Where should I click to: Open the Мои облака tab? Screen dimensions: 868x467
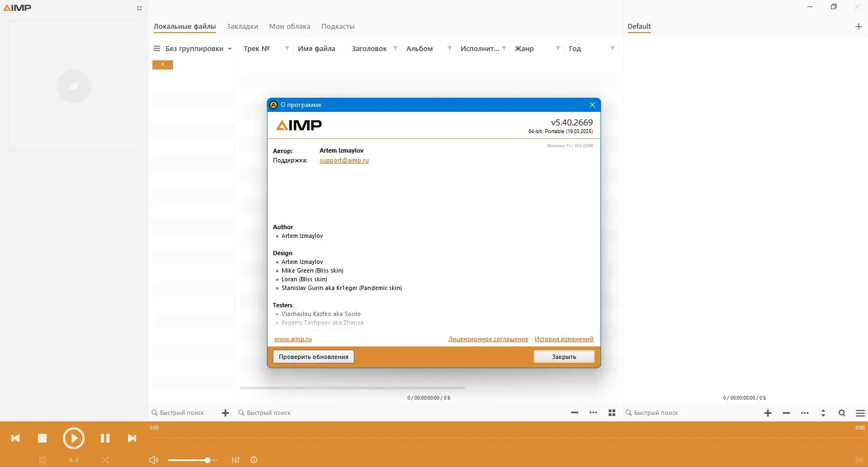(x=290, y=26)
